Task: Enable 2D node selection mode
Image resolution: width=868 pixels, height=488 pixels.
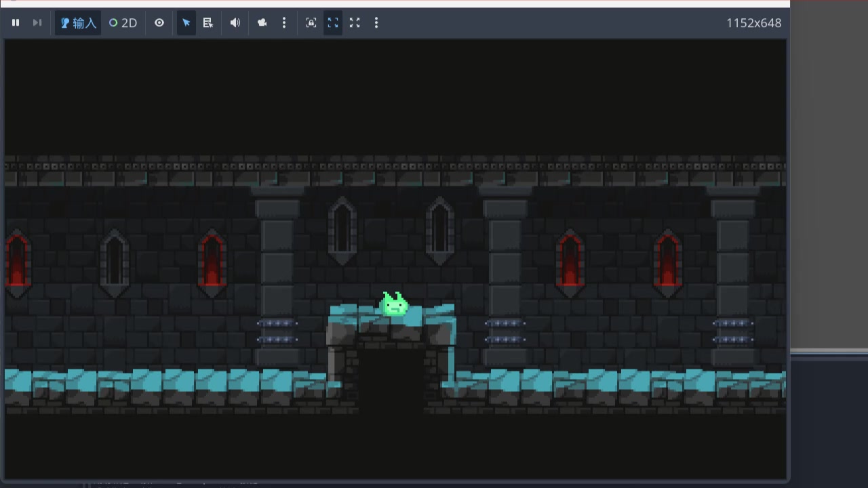Action: [123, 23]
